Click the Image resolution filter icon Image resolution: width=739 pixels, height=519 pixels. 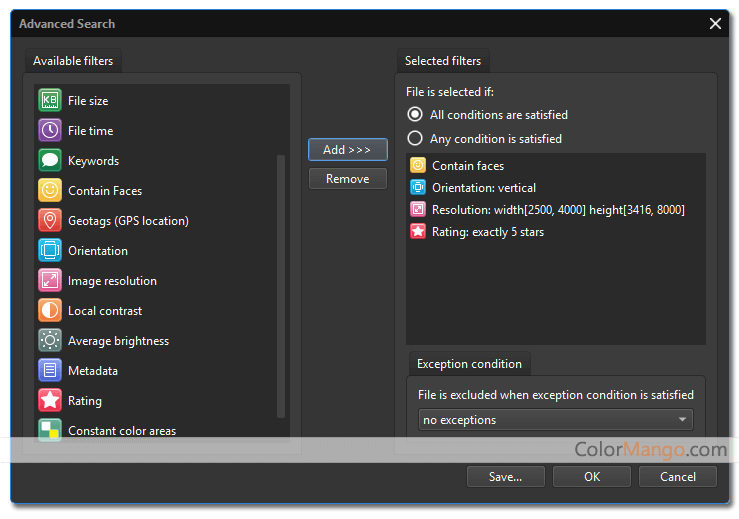point(50,280)
